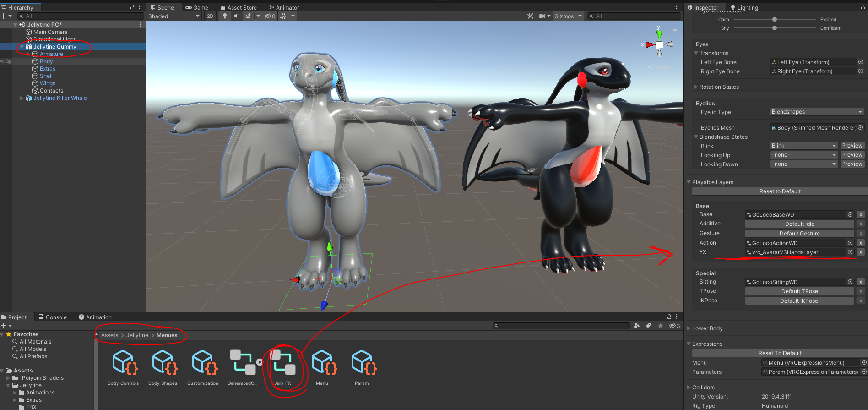Switch to the Animator tab
The image size is (868, 410).
pos(284,7)
